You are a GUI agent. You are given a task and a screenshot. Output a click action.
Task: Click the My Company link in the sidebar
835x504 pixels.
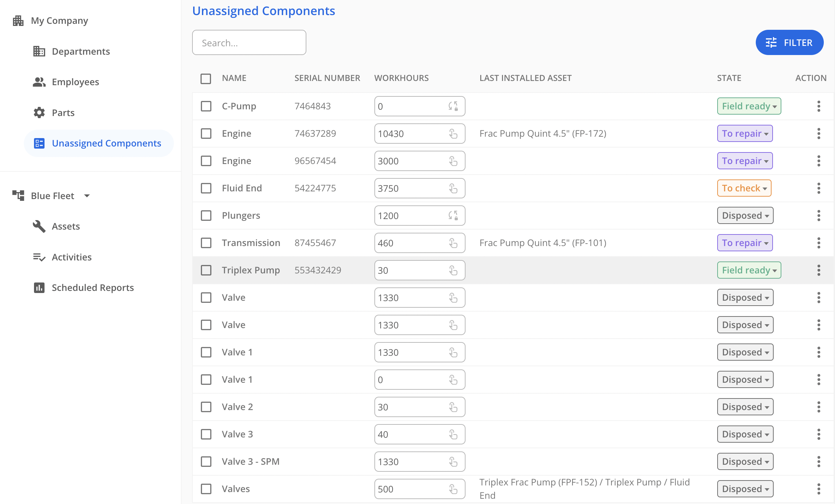[59, 21]
